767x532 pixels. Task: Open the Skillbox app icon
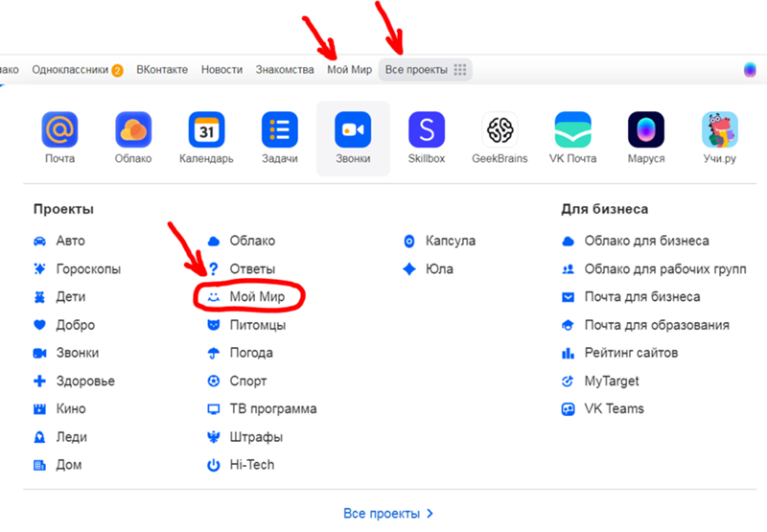[x=427, y=129]
